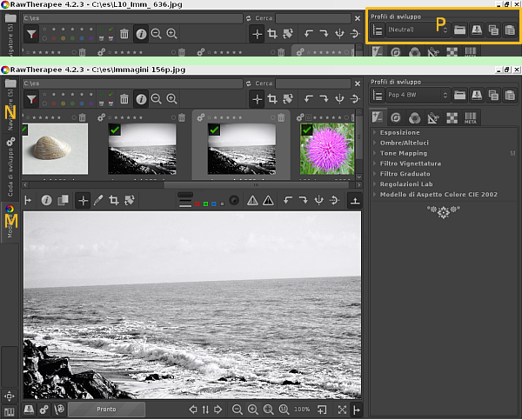The width and height of the screenshot is (522, 420).
Task: Switch to the Meta tab
Action: pos(470,118)
